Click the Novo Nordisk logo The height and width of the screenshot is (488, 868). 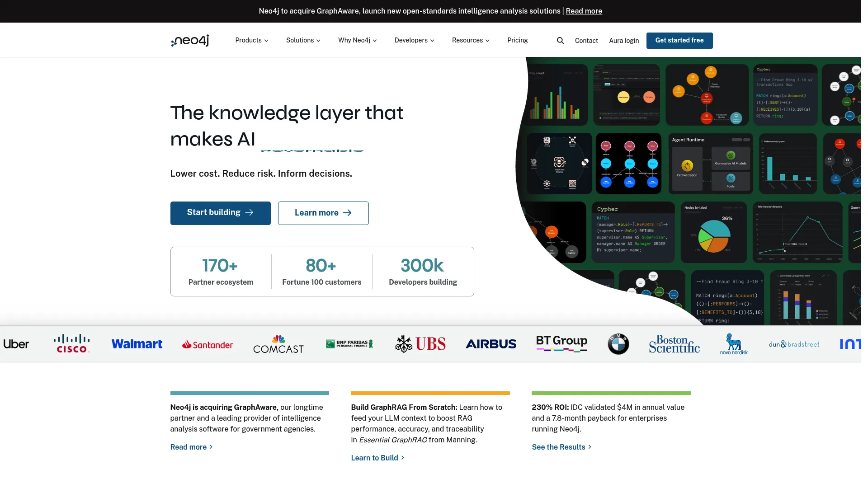tap(734, 344)
